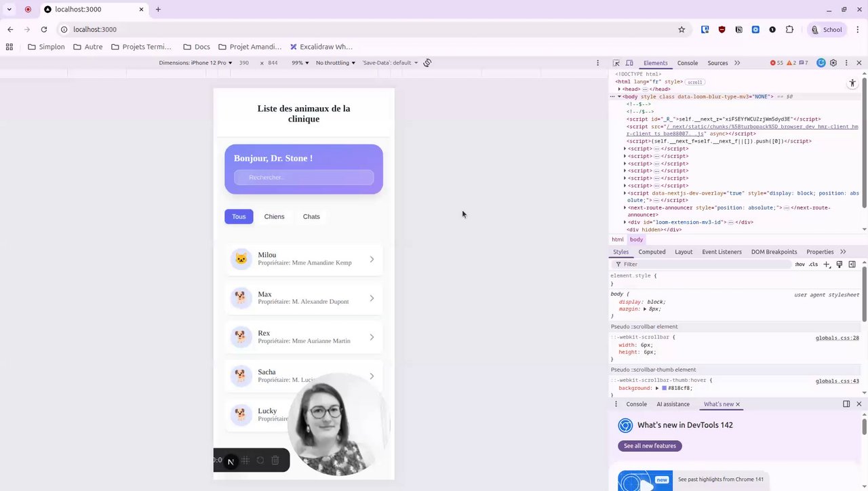868x491 pixels.
Task: Open the No throttling dropdown
Action: (335, 62)
